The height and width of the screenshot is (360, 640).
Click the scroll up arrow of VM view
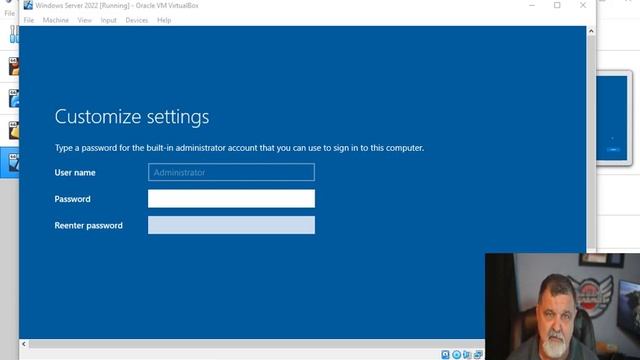tap(591, 31)
